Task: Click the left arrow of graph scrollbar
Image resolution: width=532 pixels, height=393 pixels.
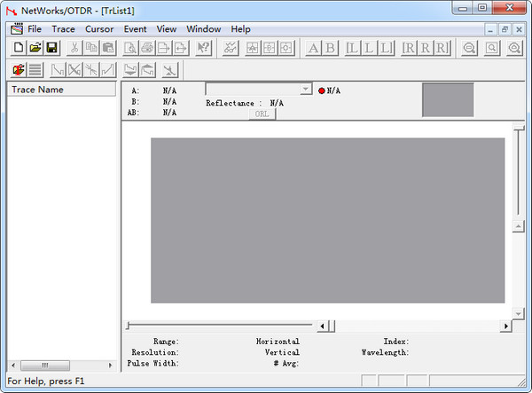Action: 322,326
